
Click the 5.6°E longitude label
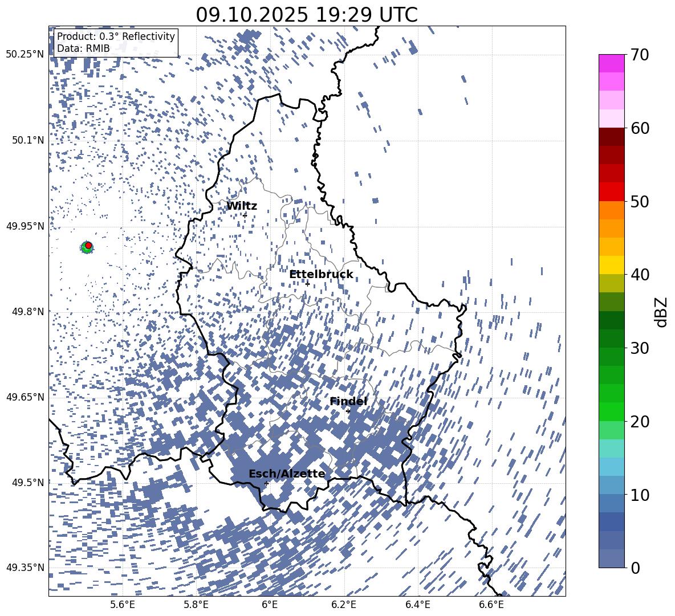pyautogui.click(x=123, y=605)
